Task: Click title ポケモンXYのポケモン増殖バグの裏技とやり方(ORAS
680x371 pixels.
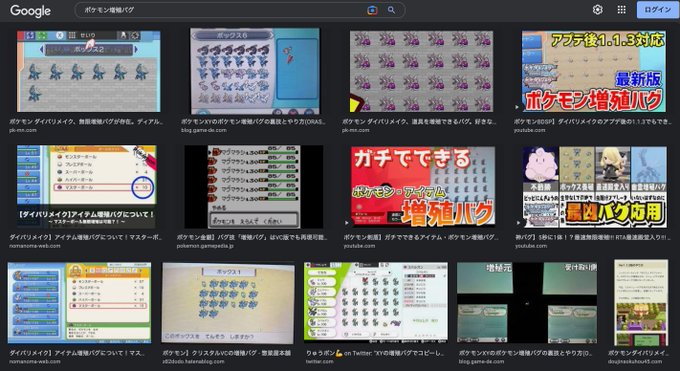Action: 253,122
